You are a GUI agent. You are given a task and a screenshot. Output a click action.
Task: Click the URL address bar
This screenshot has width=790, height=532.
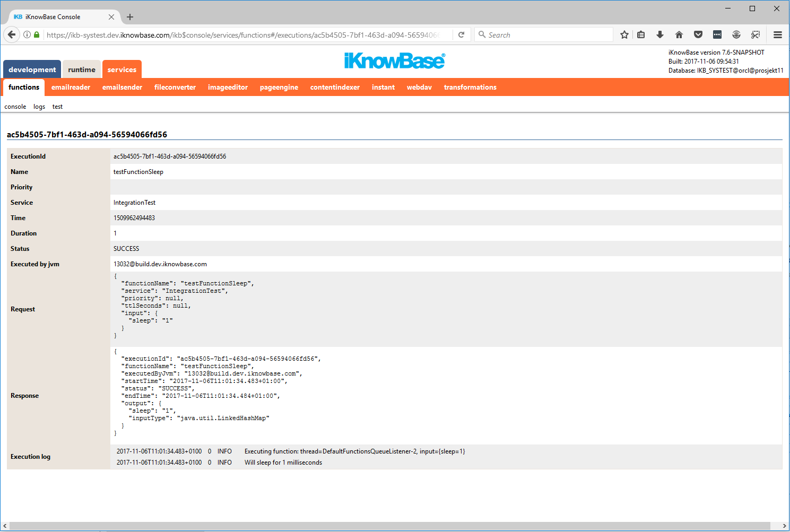(243, 35)
